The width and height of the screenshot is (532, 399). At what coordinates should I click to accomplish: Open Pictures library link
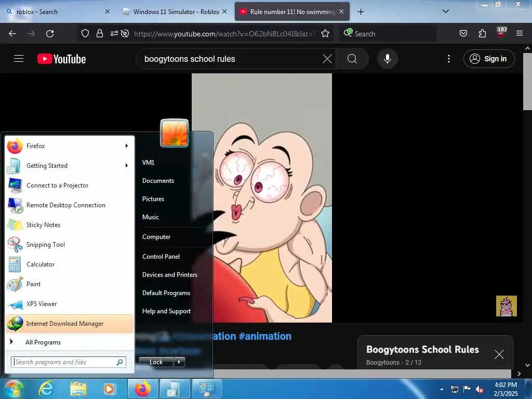point(153,199)
